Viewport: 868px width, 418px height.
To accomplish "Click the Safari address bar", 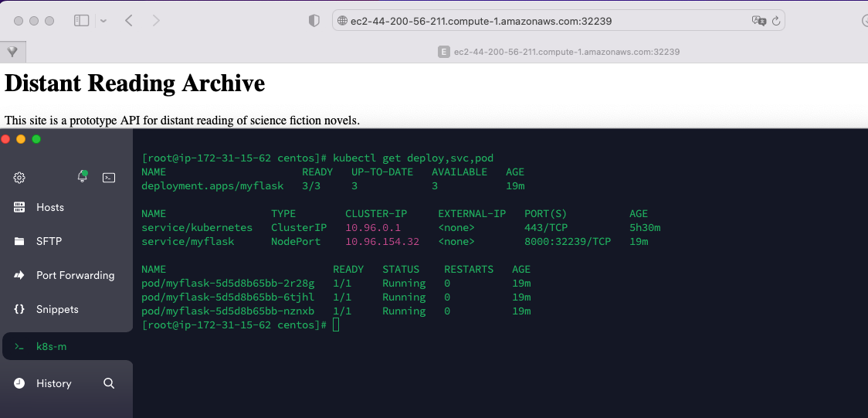I will click(x=558, y=21).
